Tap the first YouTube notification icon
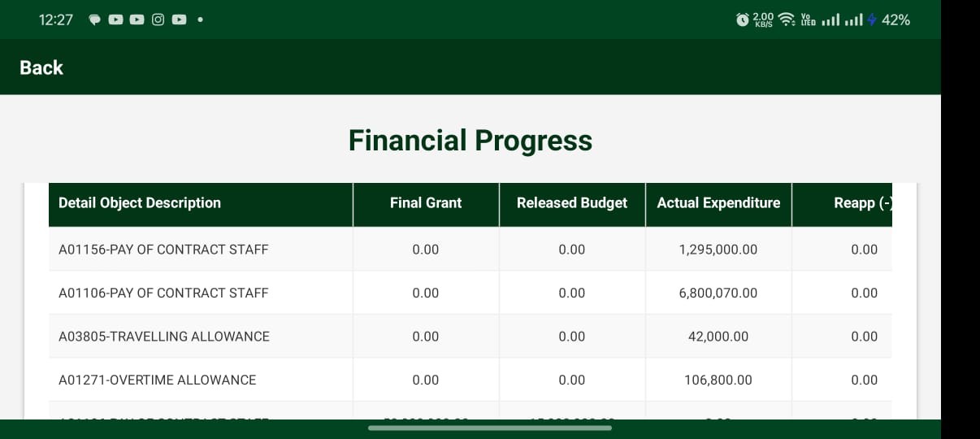This screenshot has width=980, height=439. tap(115, 20)
